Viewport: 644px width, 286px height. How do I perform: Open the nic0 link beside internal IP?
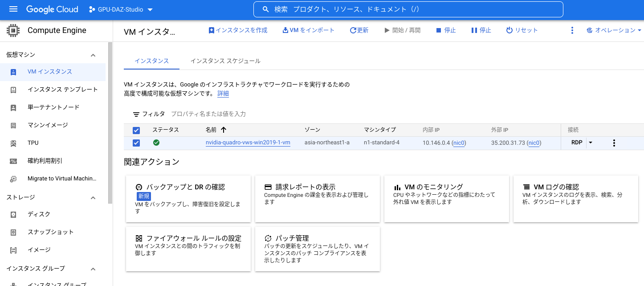coord(459,143)
